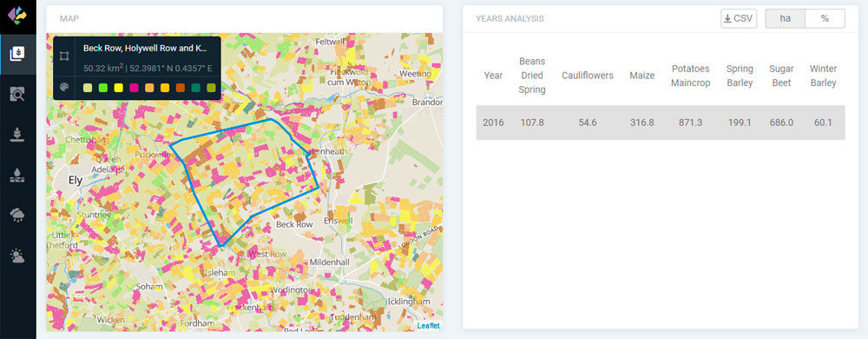Click the Cauliflowers column header

(588, 76)
